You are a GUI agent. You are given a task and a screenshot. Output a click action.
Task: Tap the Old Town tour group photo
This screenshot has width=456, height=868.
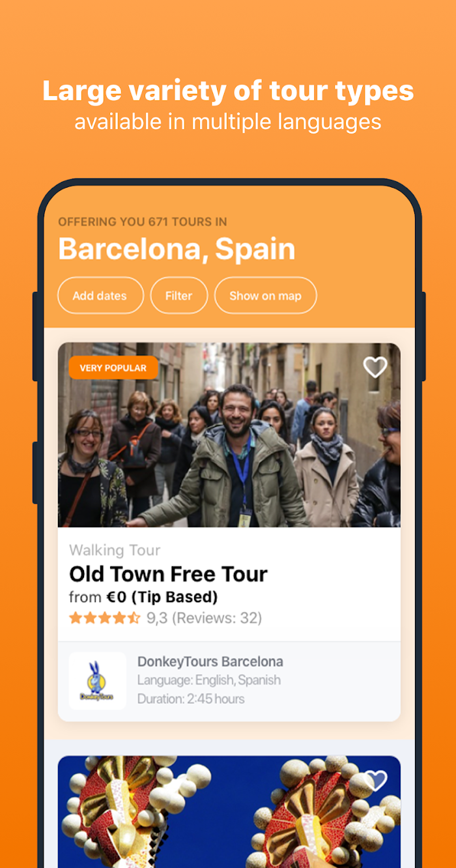(x=229, y=435)
